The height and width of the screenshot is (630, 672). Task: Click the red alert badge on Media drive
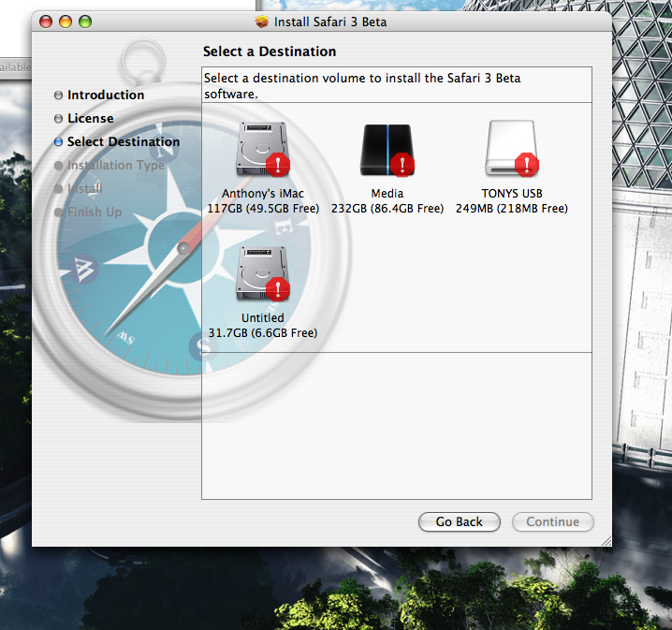(402, 165)
